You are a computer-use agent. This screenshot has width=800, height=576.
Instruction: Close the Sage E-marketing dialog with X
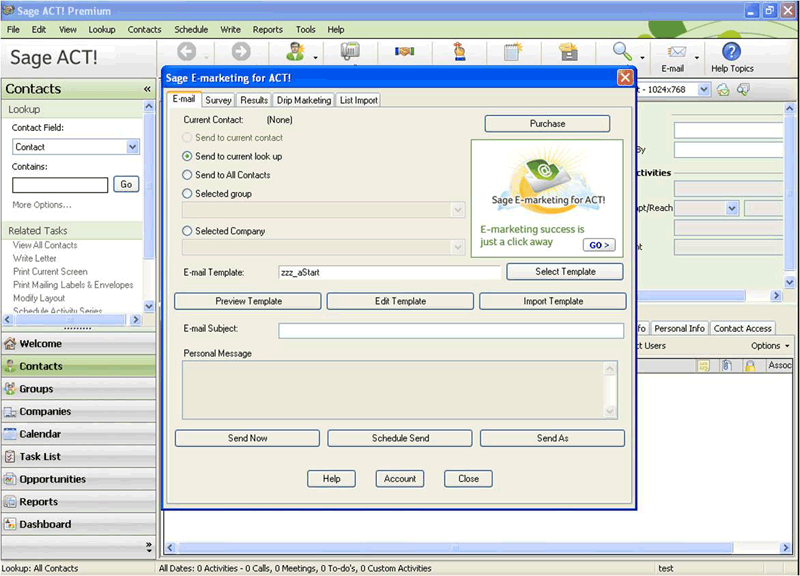click(625, 78)
